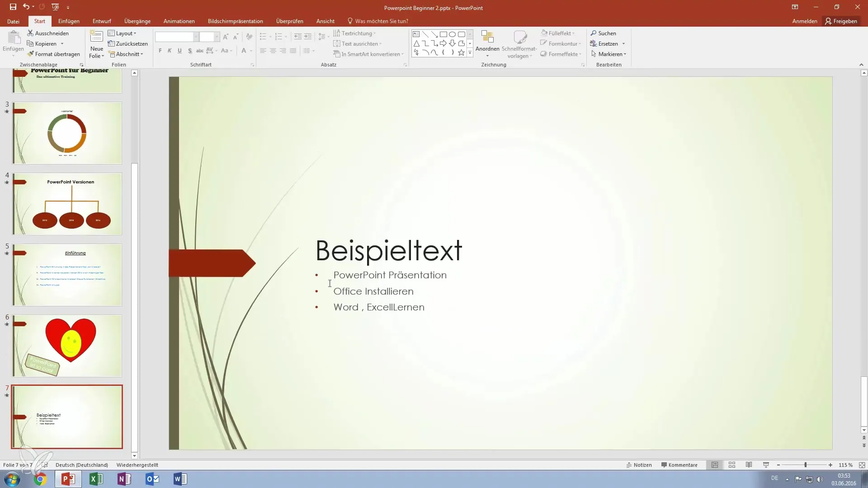
Task: Toggle the Notizen pane
Action: click(x=639, y=465)
